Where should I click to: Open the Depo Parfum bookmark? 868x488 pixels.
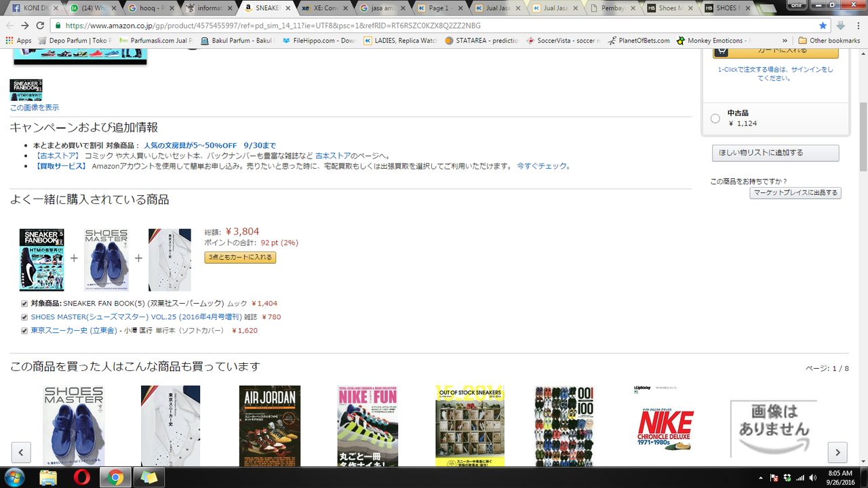pos(75,41)
